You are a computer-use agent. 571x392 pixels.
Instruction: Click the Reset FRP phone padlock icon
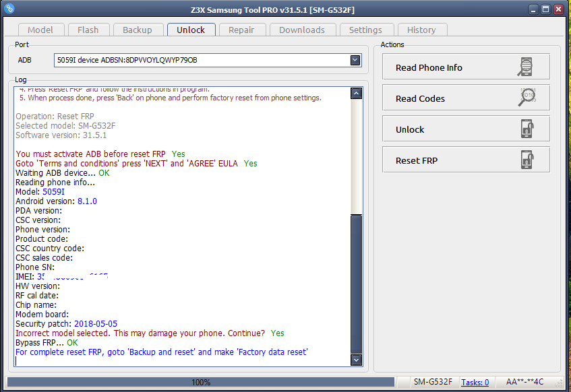527,160
